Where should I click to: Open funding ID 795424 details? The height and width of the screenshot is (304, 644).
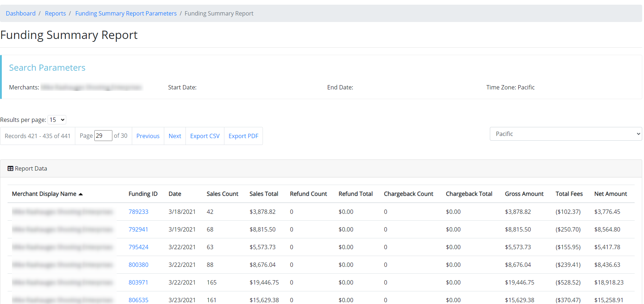(138, 247)
